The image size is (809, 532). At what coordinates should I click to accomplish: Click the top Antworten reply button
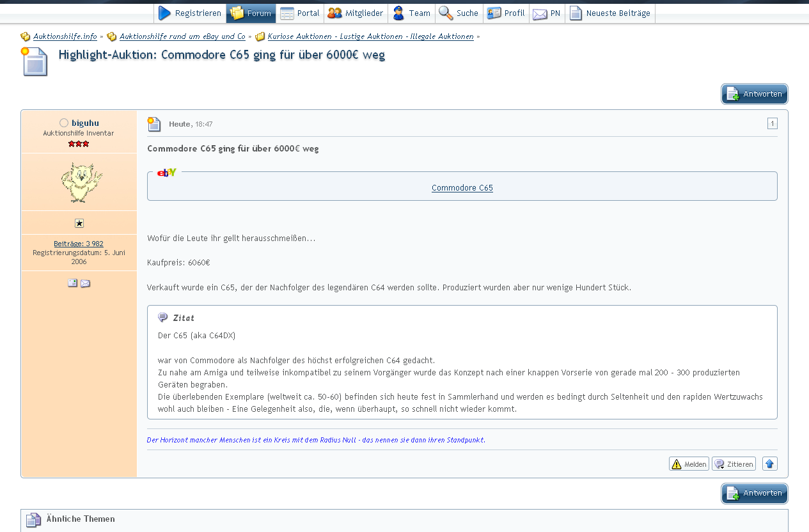(x=755, y=94)
